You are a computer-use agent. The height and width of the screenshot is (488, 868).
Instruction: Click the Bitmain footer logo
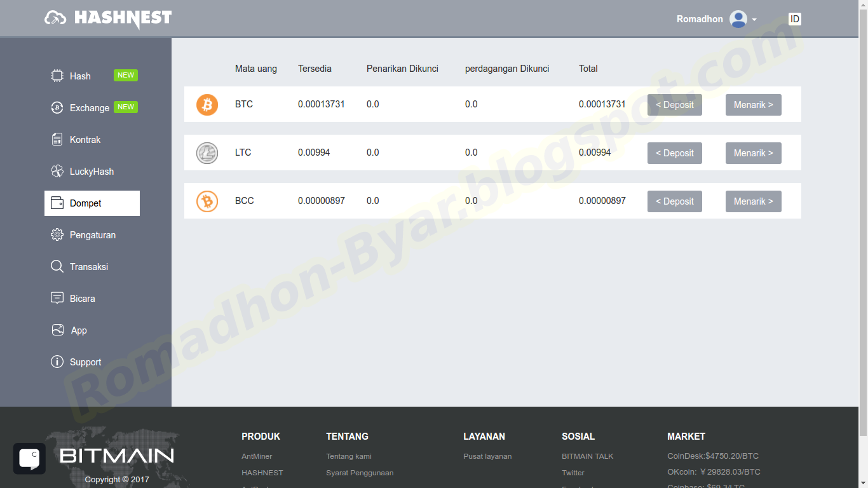pyautogui.click(x=116, y=456)
